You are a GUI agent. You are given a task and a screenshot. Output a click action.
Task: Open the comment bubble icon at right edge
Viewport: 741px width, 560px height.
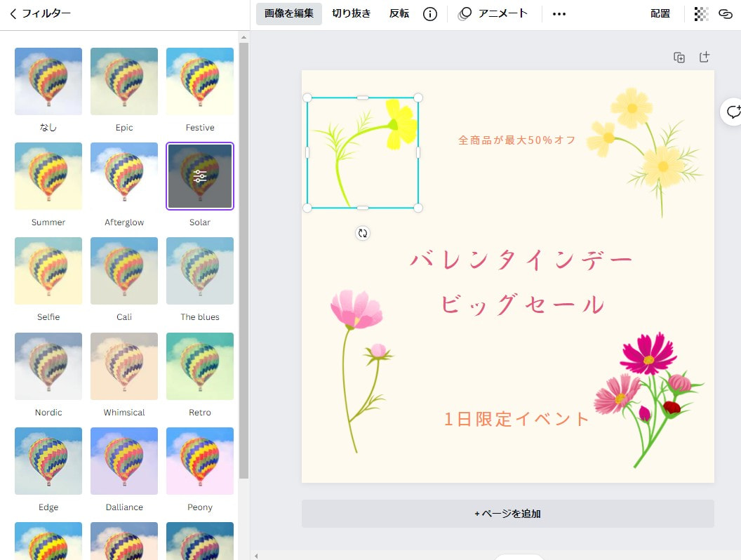tap(733, 112)
